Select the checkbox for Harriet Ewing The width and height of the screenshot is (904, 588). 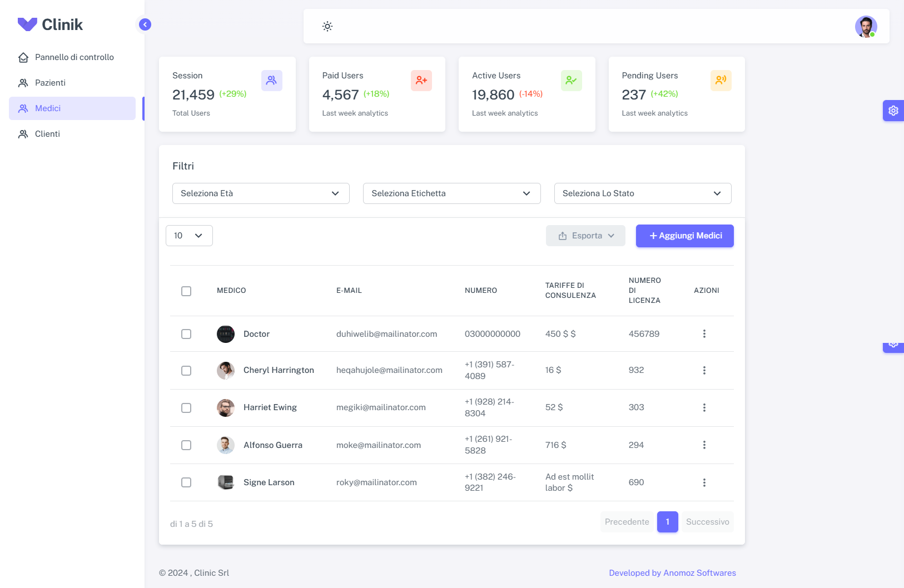pyautogui.click(x=186, y=408)
